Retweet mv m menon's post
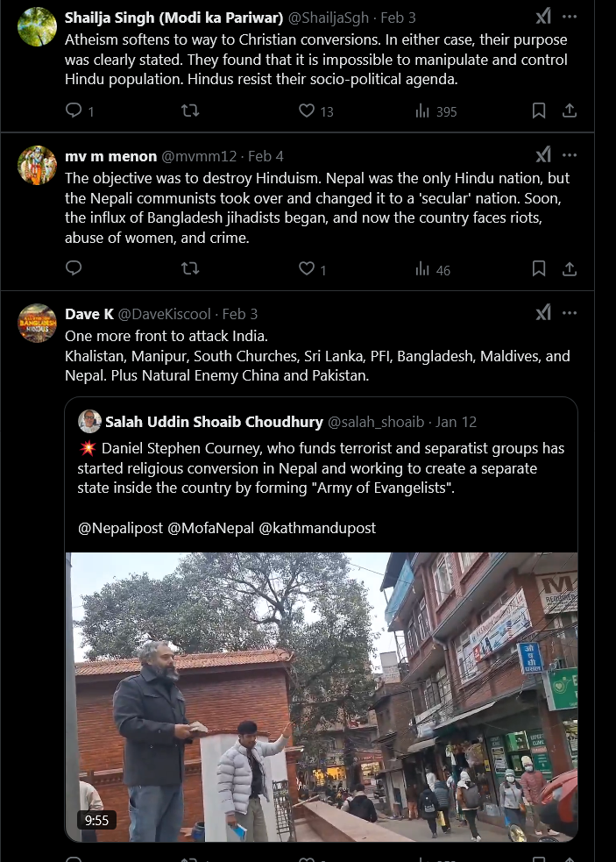616x862 pixels. tap(189, 268)
